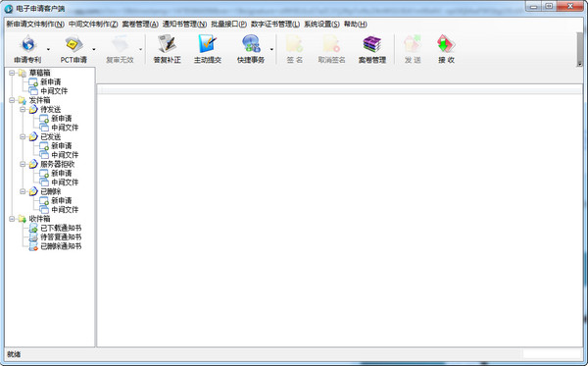Select the 服务器拒收 folder
This screenshot has height=366, width=588.
(58, 164)
